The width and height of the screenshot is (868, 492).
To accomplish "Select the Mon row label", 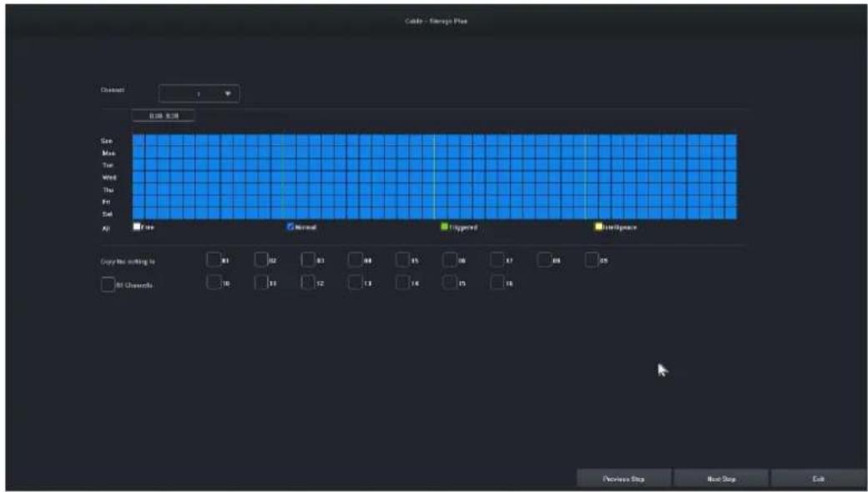I will tap(108, 153).
